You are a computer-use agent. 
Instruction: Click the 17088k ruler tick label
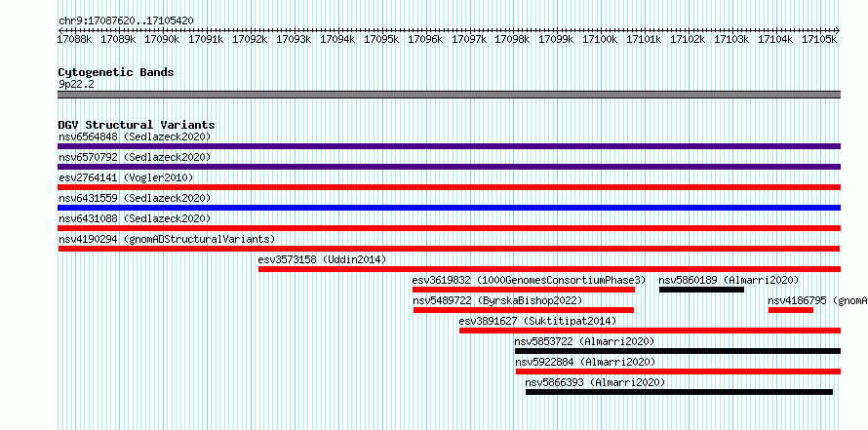(75, 39)
